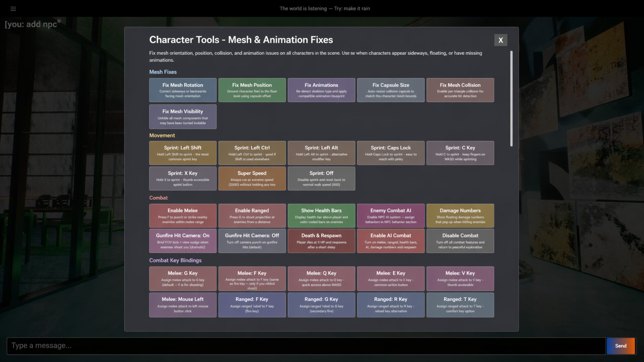Enable Melee combat
The width and height of the screenshot is (644, 362).
point(183,216)
